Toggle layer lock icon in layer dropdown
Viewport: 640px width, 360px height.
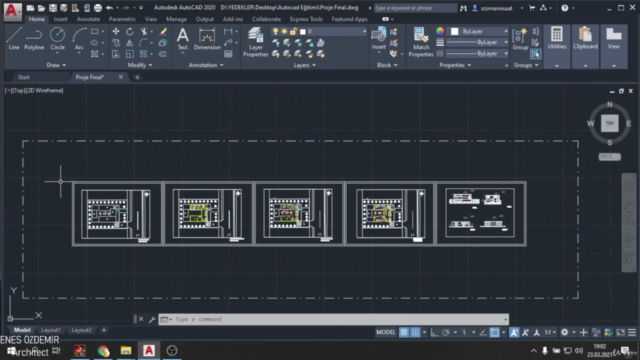pyautogui.click(x=293, y=31)
